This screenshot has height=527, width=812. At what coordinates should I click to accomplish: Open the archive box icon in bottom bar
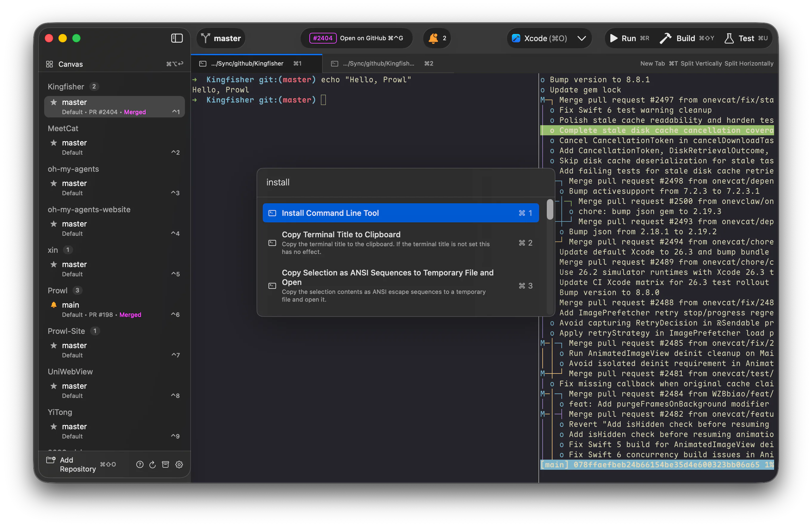[x=166, y=464]
